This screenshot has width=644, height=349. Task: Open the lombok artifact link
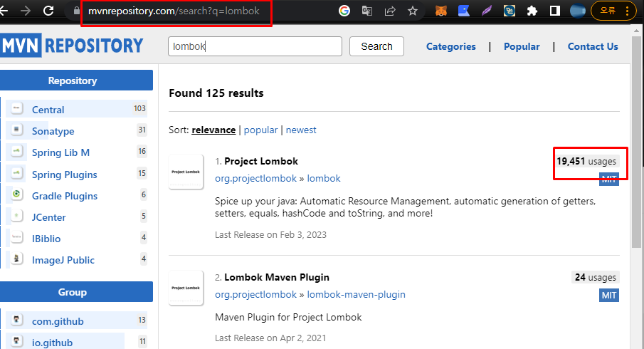[324, 178]
